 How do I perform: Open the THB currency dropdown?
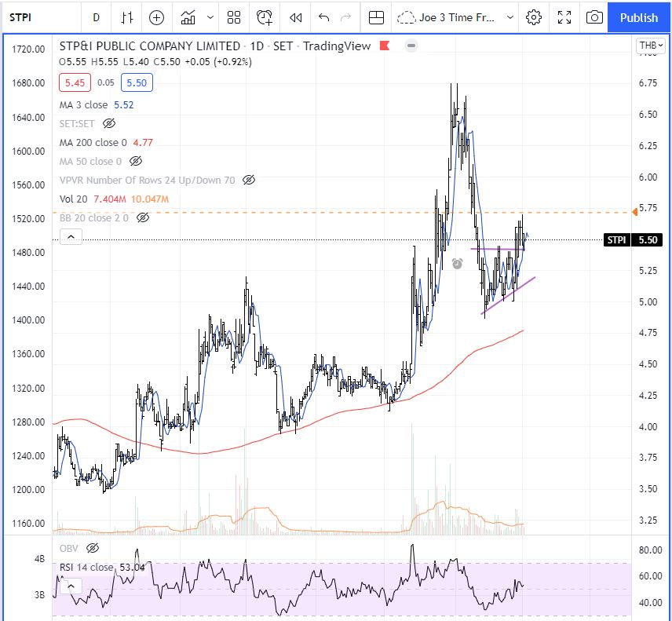click(652, 45)
